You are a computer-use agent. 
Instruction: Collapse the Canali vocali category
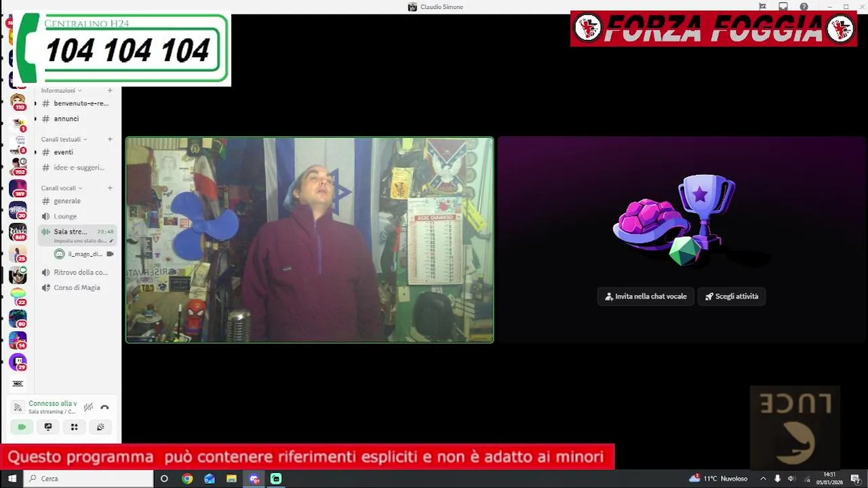[x=61, y=188]
